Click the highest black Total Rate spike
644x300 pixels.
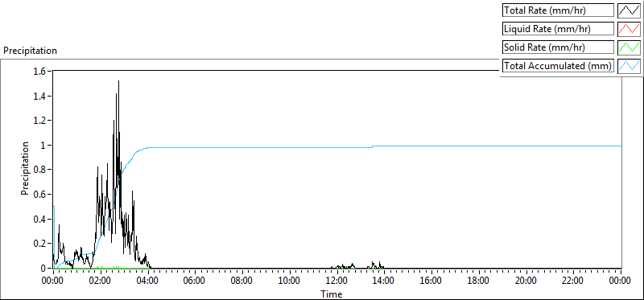(118, 82)
